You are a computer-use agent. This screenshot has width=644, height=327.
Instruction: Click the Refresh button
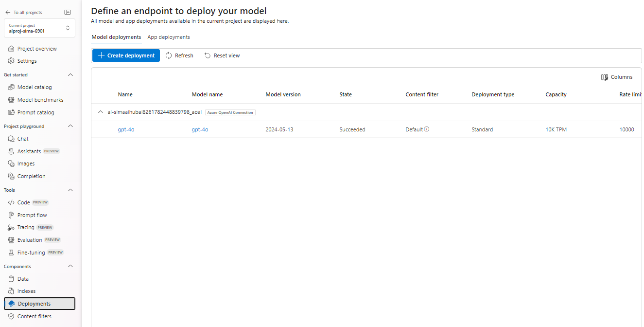click(179, 55)
